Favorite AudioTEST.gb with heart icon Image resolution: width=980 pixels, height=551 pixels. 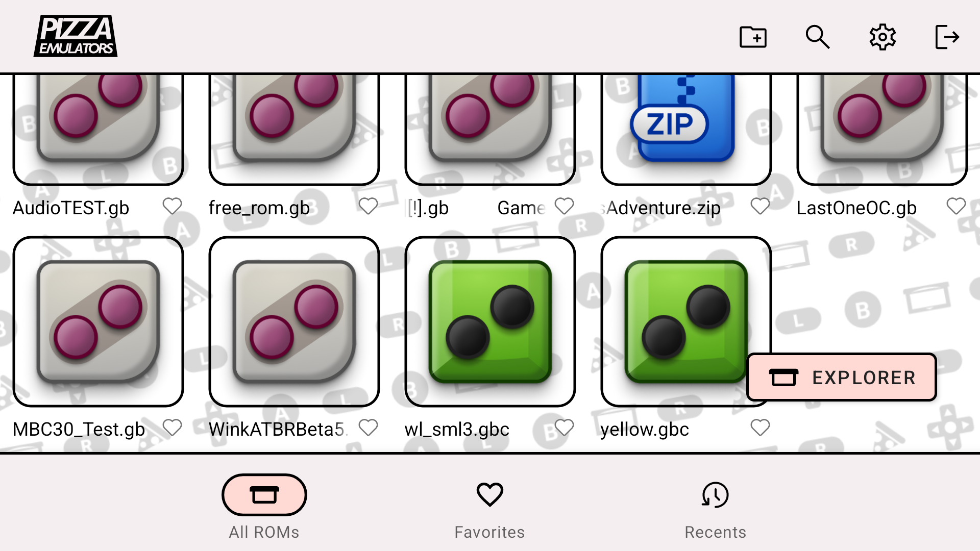click(172, 206)
